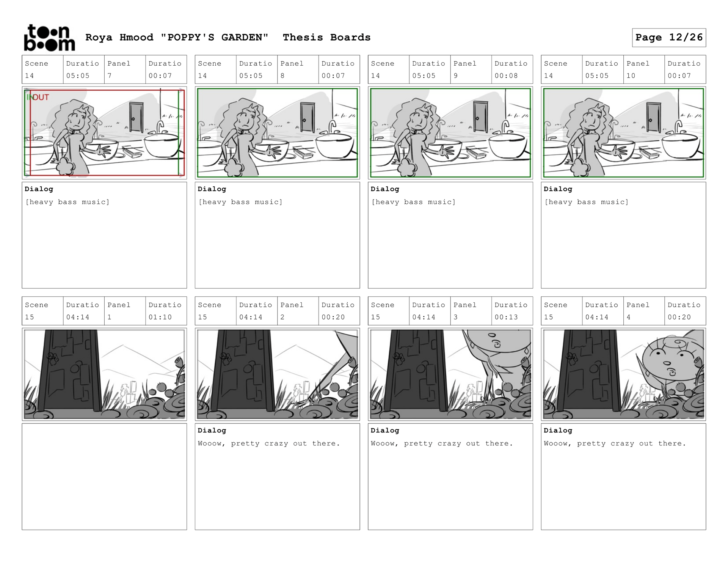Select the Scene 14 Panel 8 thumbnail
The image size is (728, 563).
(x=277, y=133)
